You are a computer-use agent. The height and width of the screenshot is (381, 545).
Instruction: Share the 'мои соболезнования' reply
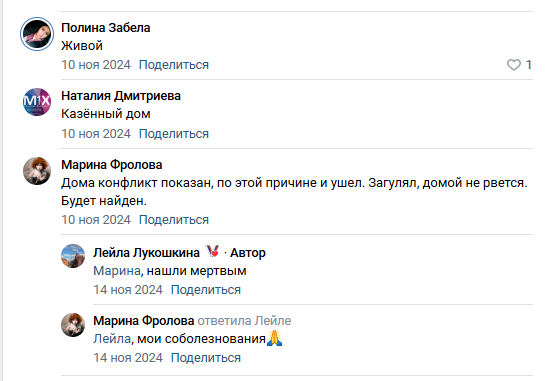206,358
